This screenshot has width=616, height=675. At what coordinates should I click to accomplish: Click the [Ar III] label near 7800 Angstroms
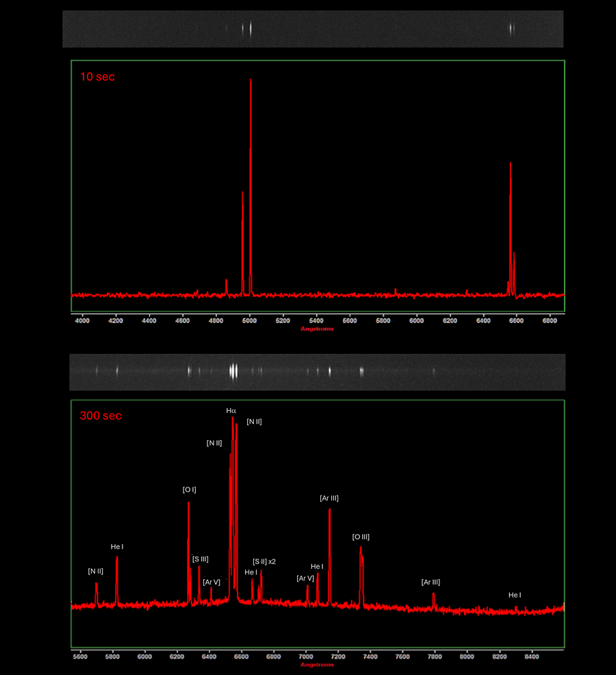(x=431, y=582)
